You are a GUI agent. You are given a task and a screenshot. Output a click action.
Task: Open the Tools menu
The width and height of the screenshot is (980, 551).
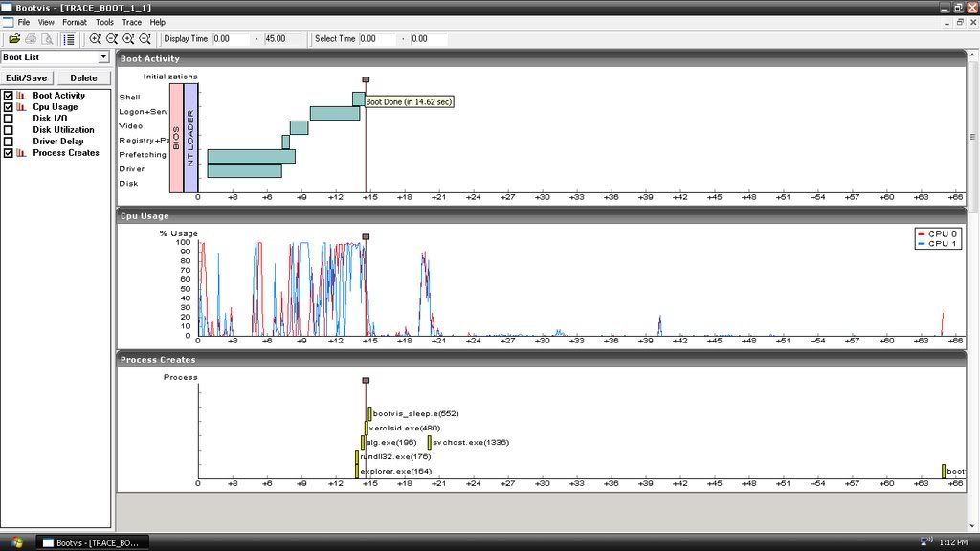[x=104, y=23]
